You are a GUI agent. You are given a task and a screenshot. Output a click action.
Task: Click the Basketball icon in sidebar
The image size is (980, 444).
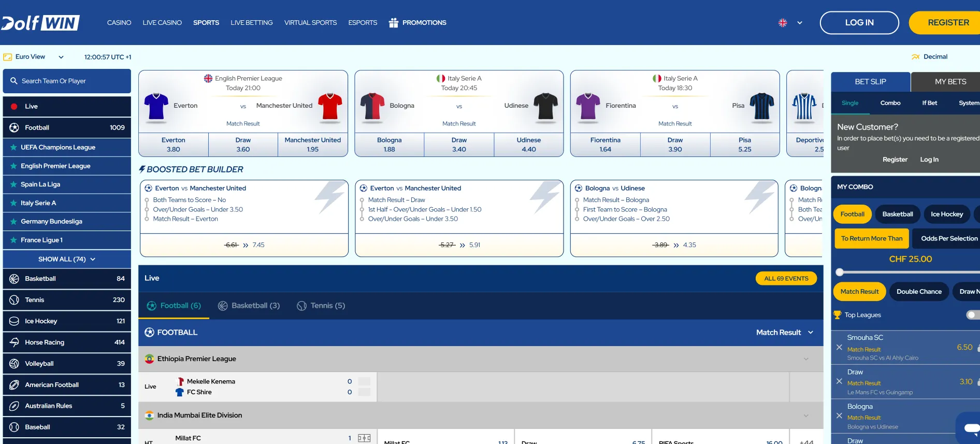tap(14, 279)
